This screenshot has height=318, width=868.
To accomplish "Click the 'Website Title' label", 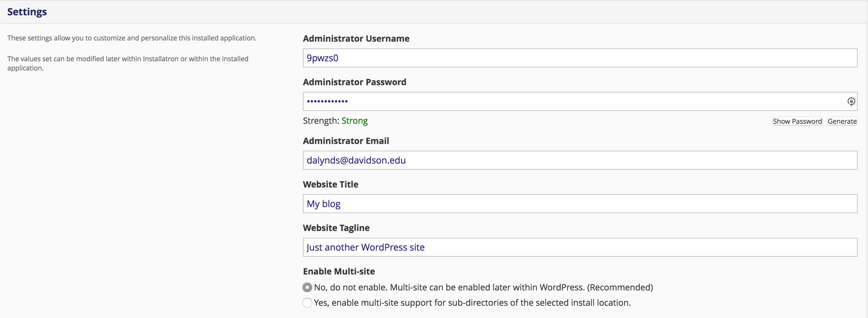I will click(x=331, y=184).
